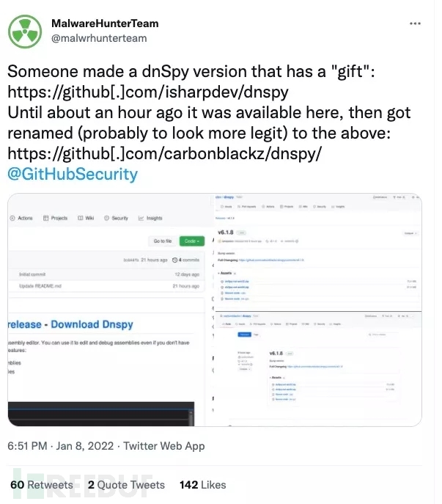View the 60 Retweets list
This screenshot has height=504, width=442.
pos(42,485)
